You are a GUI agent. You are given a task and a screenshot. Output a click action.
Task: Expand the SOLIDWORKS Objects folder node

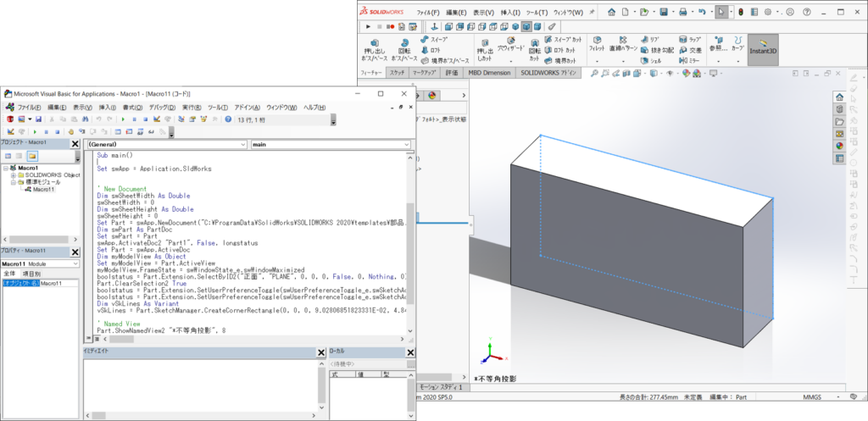point(14,174)
